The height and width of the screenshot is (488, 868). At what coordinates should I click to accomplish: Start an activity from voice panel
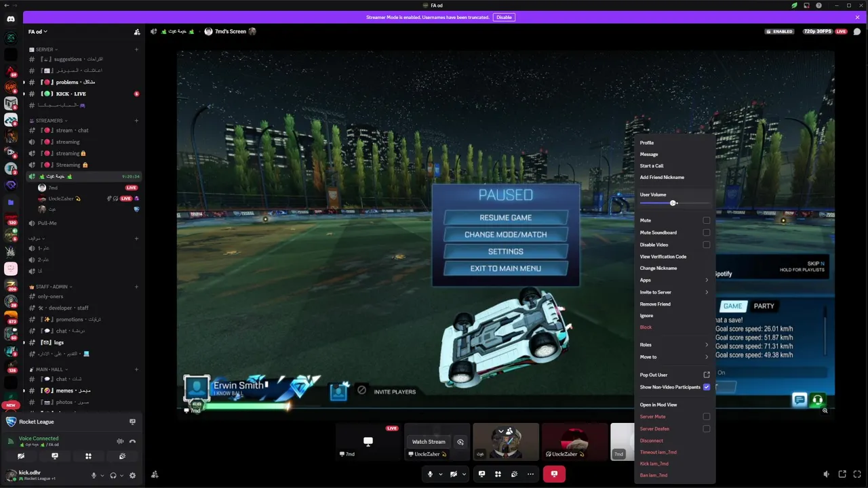point(88,456)
